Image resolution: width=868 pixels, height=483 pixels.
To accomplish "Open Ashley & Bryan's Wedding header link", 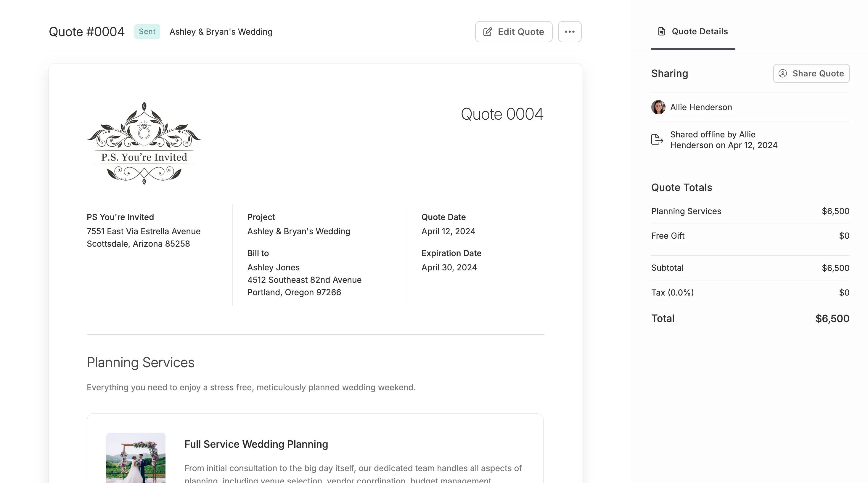I will 221,32.
